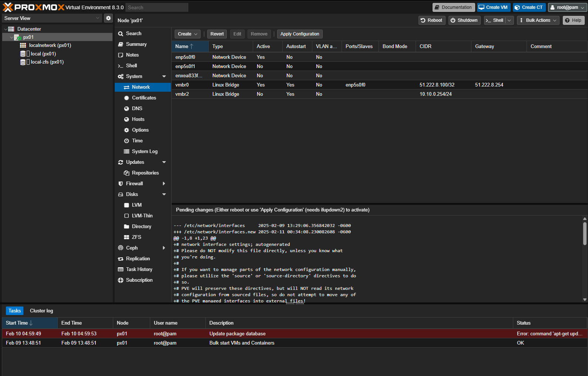
Task: Select the Bulk start VMs and Containers task
Action: [x=295, y=343]
